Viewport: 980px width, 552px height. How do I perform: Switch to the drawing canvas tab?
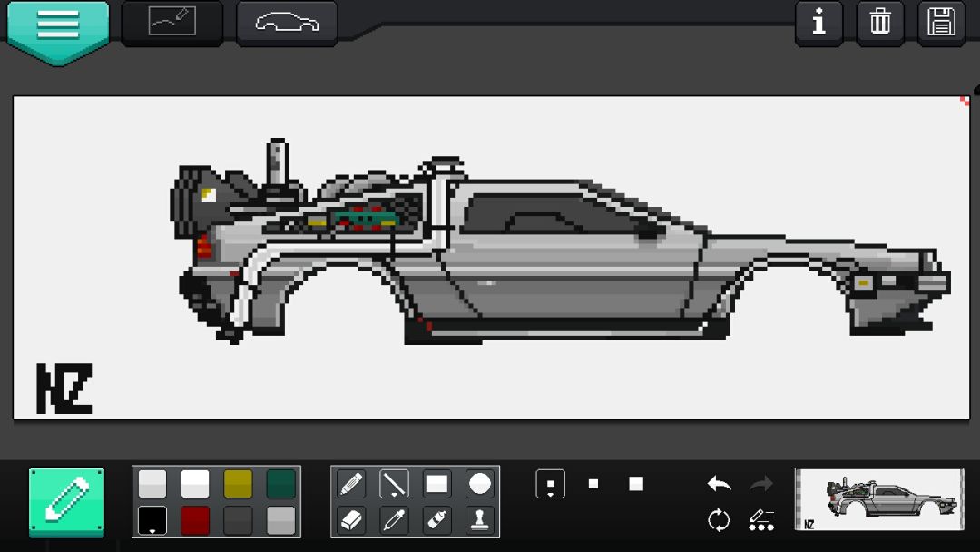tap(171, 23)
